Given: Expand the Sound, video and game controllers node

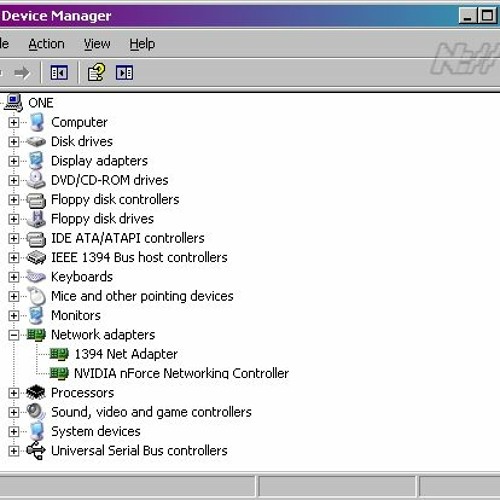Looking at the screenshot, I should pos(14,413).
